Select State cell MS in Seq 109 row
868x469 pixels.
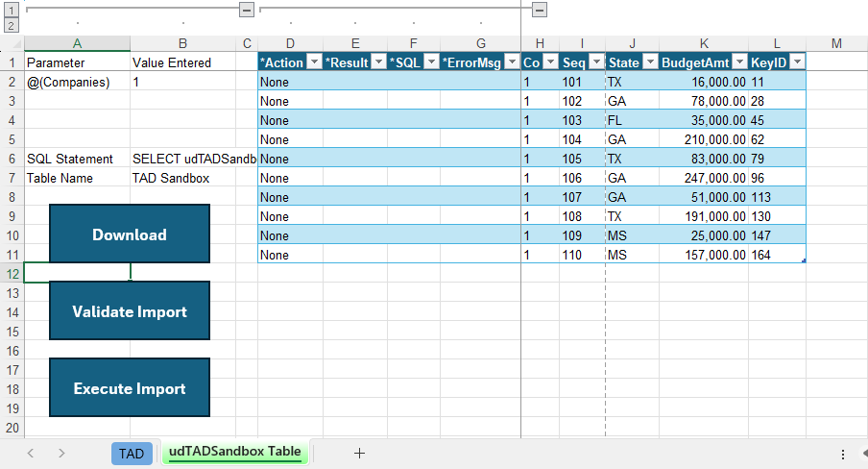pyautogui.click(x=632, y=235)
